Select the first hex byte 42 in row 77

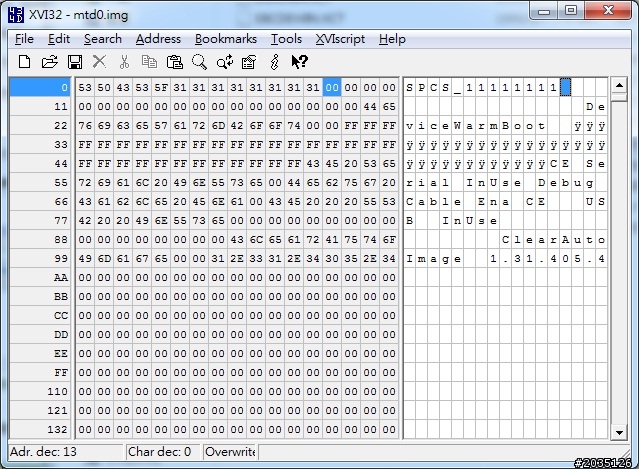(x=85, y=220)
